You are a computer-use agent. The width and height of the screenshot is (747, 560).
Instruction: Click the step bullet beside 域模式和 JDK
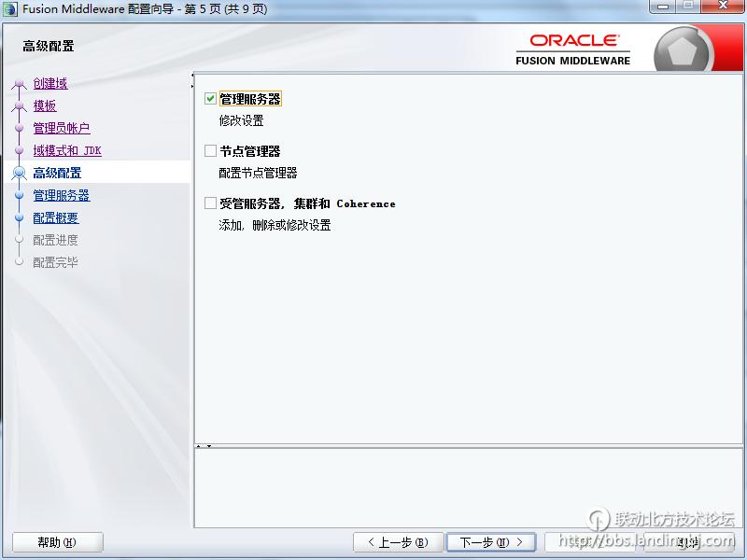(19, 151)
